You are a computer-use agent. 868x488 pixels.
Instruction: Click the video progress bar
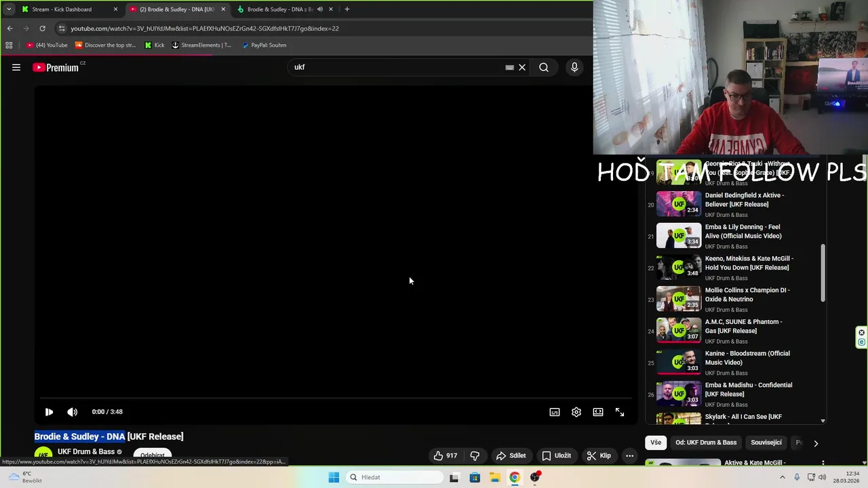[x=334, y=399]
